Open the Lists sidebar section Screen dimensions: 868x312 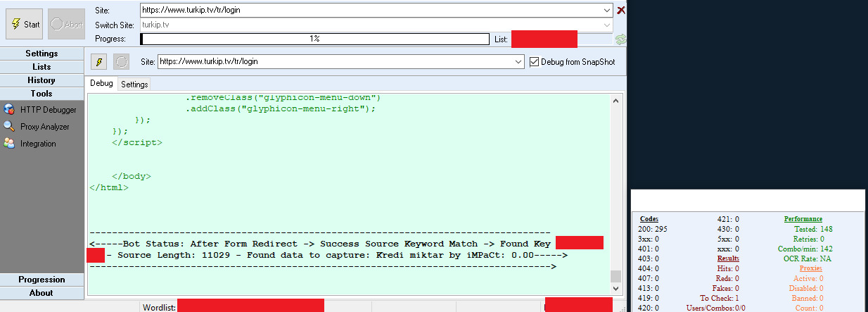tap(42, 67)
